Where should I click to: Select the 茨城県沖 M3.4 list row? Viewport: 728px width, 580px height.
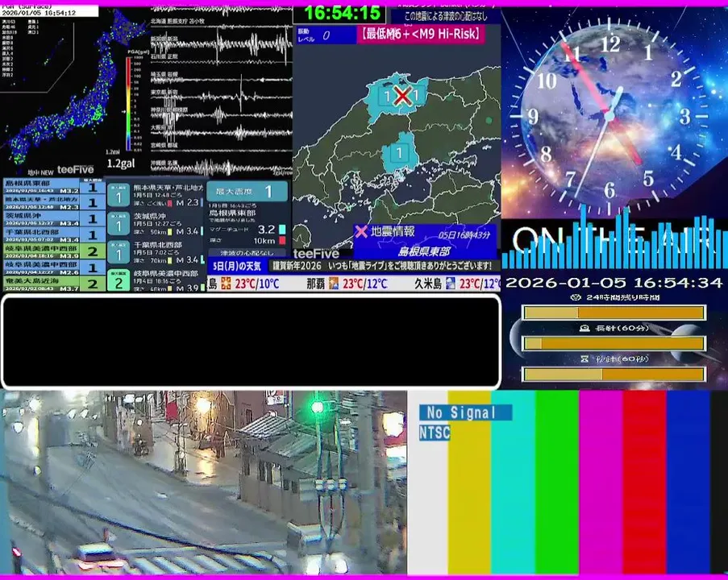(x=53, y=219)
